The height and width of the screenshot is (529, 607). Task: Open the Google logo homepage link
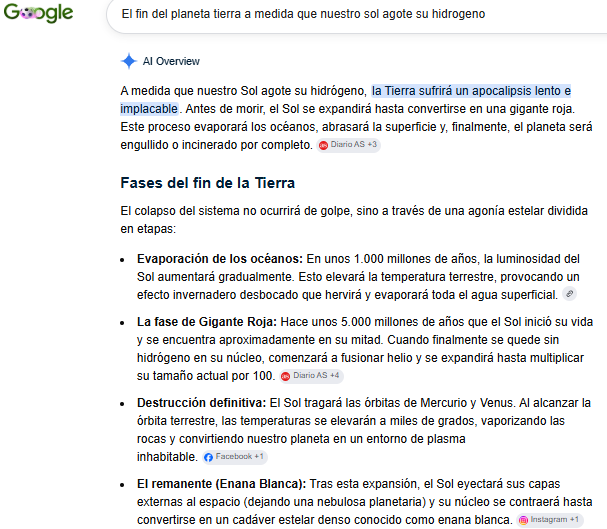tap(38, 12)
